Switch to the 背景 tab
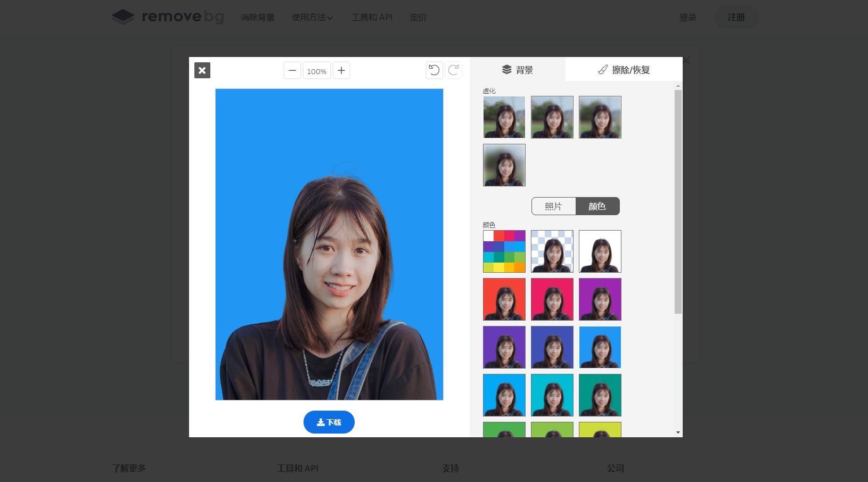Viewport: 868px width, 482px height. pyautogui.click(x=518, y=70)
